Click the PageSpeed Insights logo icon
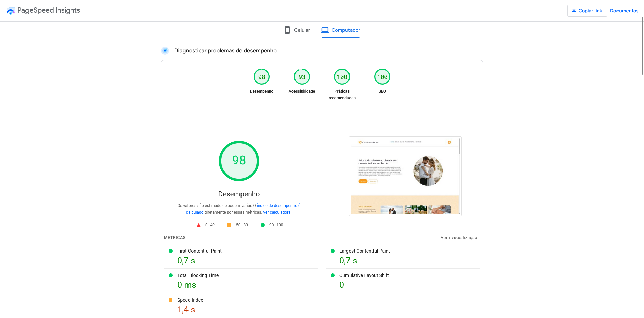This screenshot has width=644, height=318. tap(11, 11)
